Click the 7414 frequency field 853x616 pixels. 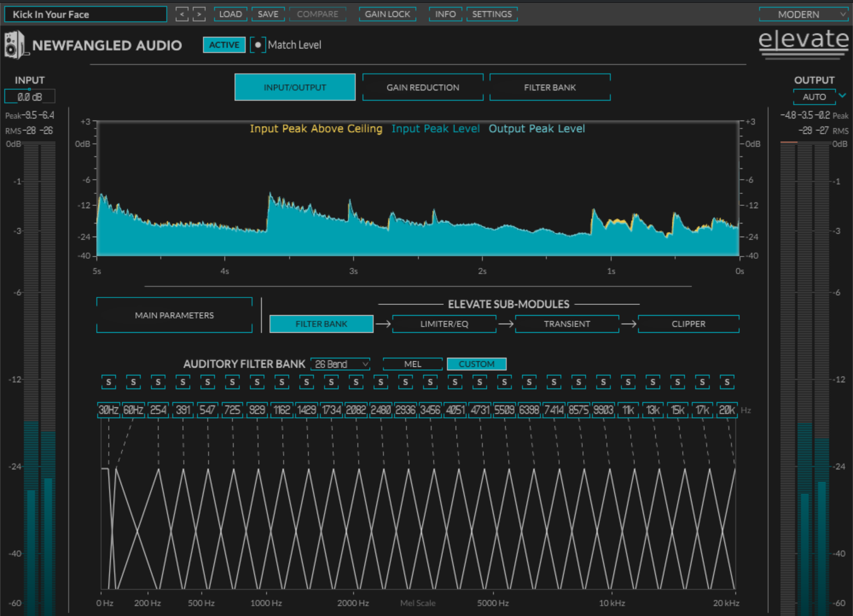pos(554,410)
